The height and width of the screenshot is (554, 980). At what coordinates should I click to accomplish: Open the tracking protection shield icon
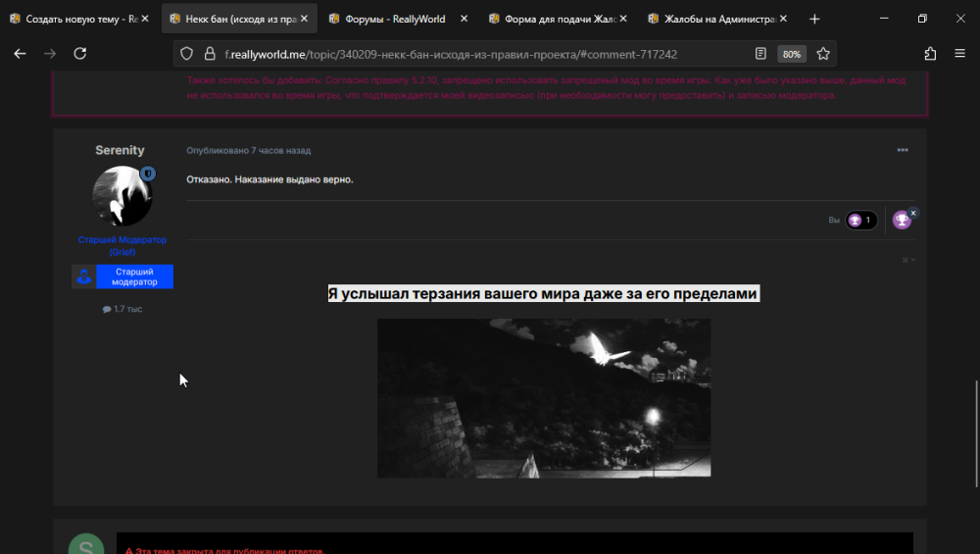point(186,54)
